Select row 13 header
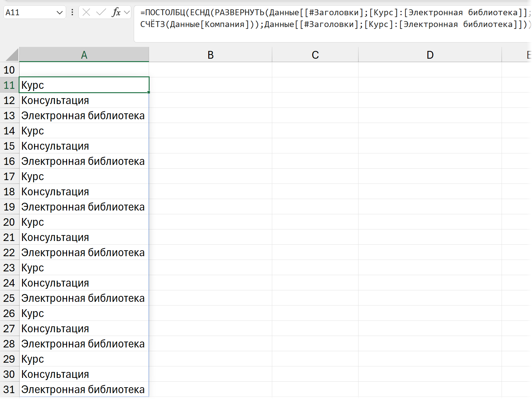532x399 pixels. [x=9, y=116]
